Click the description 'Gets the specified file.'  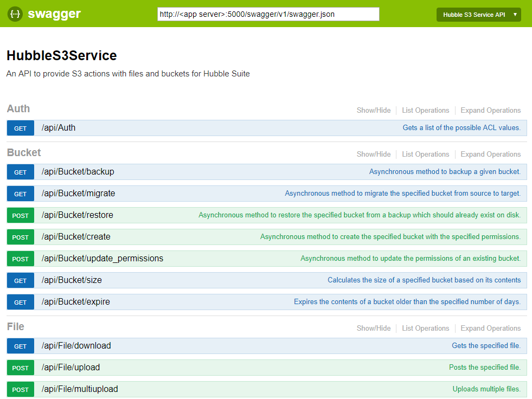486,346
